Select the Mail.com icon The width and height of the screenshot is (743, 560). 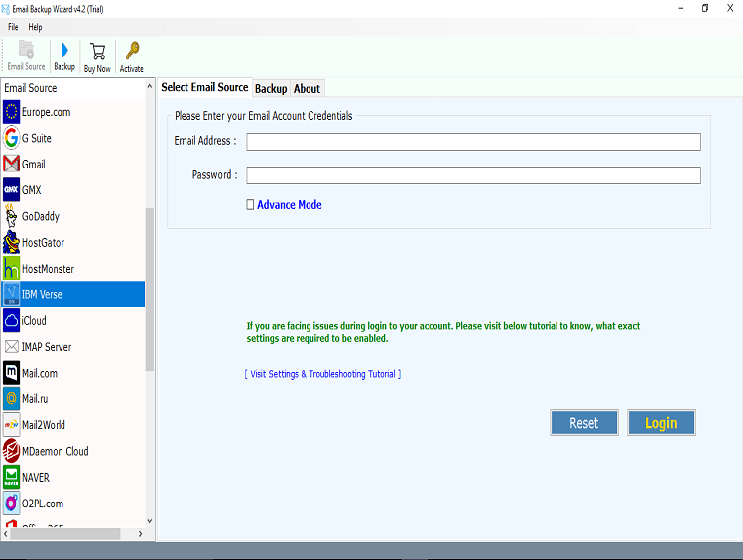(11, 373)
